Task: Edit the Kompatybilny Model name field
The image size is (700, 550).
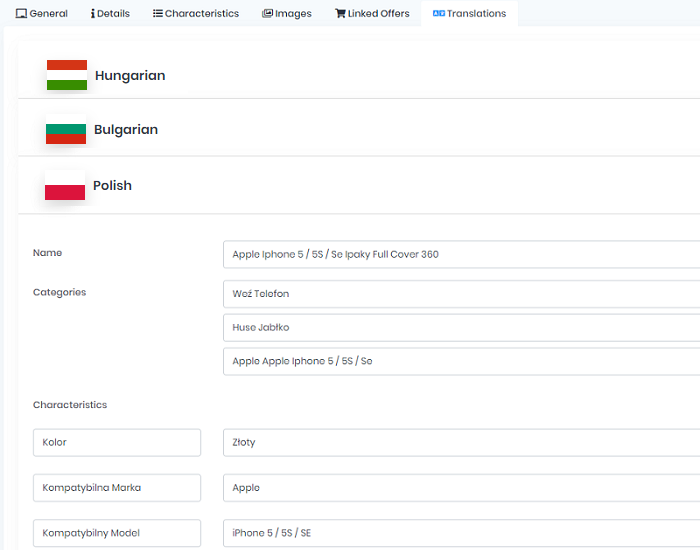Action: pos(117,533)
